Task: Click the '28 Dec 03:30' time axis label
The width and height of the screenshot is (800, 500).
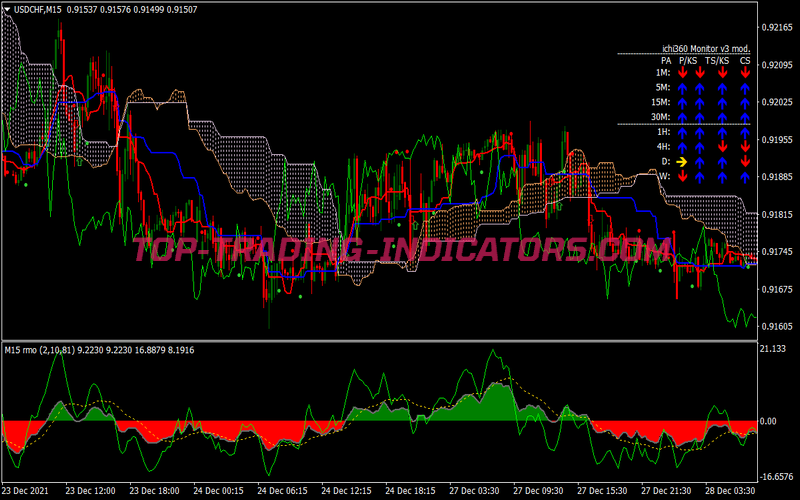Action: (x=730, y=491)
